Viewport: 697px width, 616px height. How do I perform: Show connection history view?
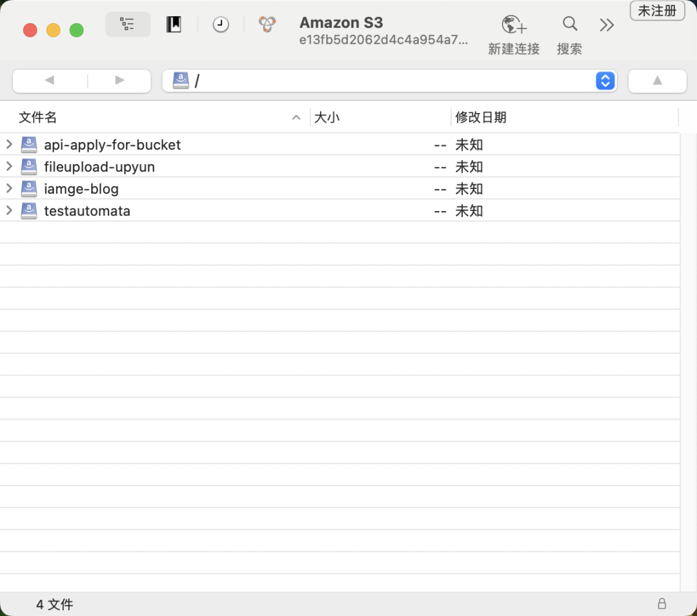tap(221, 25)
